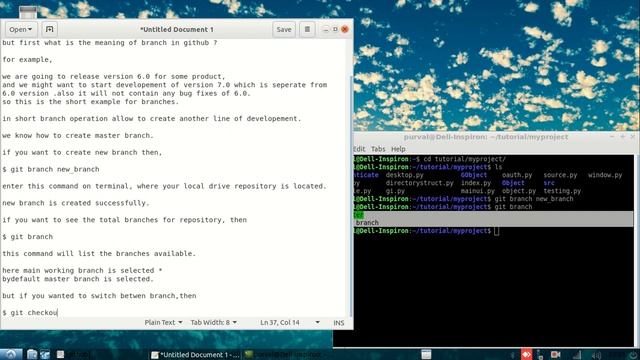Viewport: 640px width, 360px height.
Task: Click the red tray icon in system tray
Action: click(x=527, y=354)
